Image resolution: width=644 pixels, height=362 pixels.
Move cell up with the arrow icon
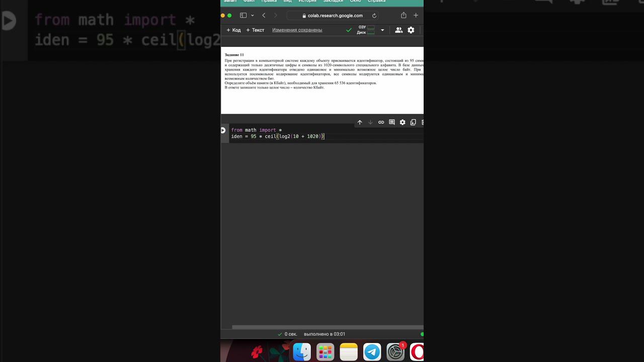pos(360,122)
